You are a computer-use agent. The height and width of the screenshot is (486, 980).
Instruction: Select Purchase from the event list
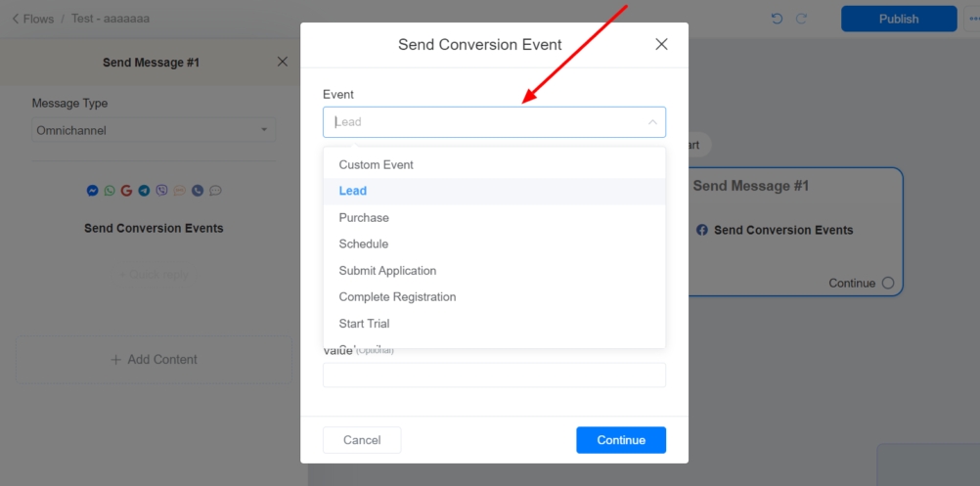[364, 218]
